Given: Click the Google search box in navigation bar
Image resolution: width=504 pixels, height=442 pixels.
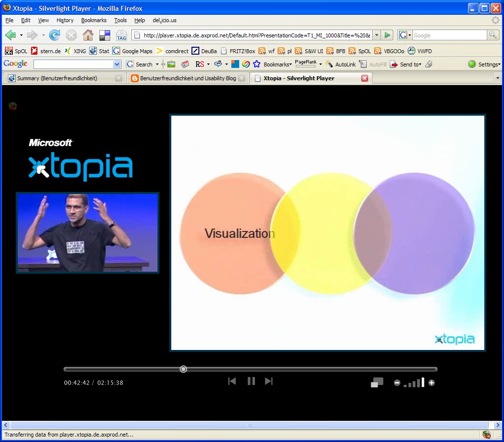Looking at the screenshot, I should pyautogui.click(x=449, y=35).
